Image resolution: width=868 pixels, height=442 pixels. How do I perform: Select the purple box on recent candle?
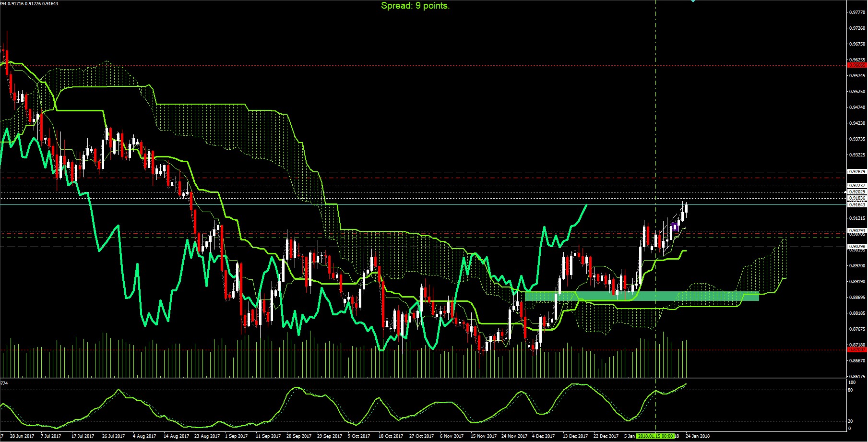pyautogui.click(x=676, y=227)
